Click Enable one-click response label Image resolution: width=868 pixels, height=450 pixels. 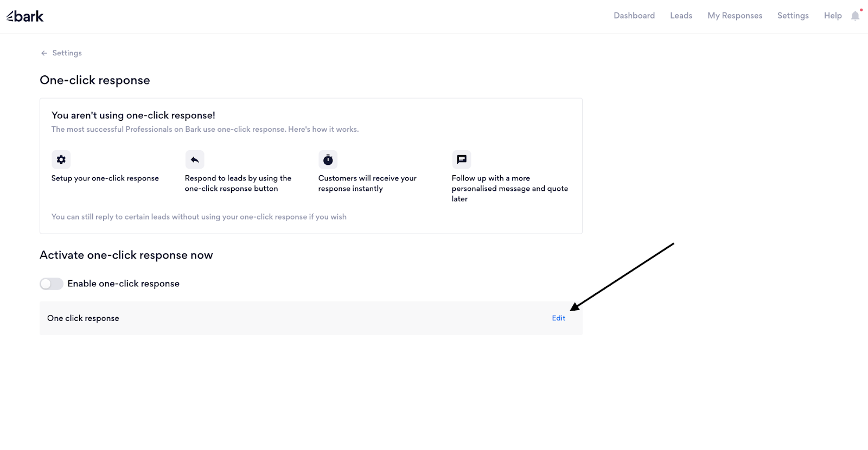click(124, 284)
